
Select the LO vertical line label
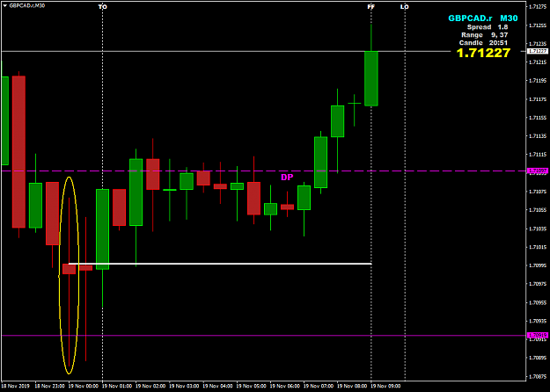pyautogui.click(x=405, y=7)
